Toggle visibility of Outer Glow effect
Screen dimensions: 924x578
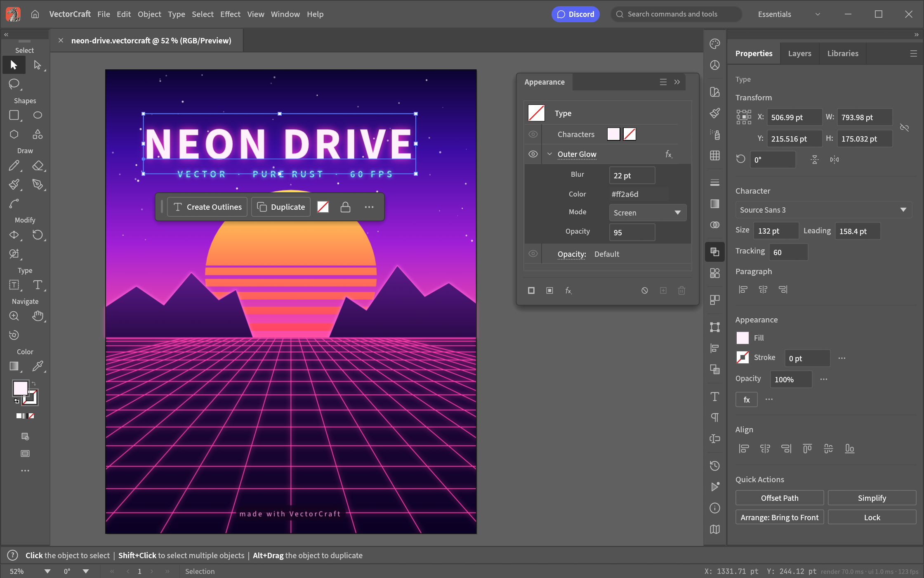[x=533, y=154]
